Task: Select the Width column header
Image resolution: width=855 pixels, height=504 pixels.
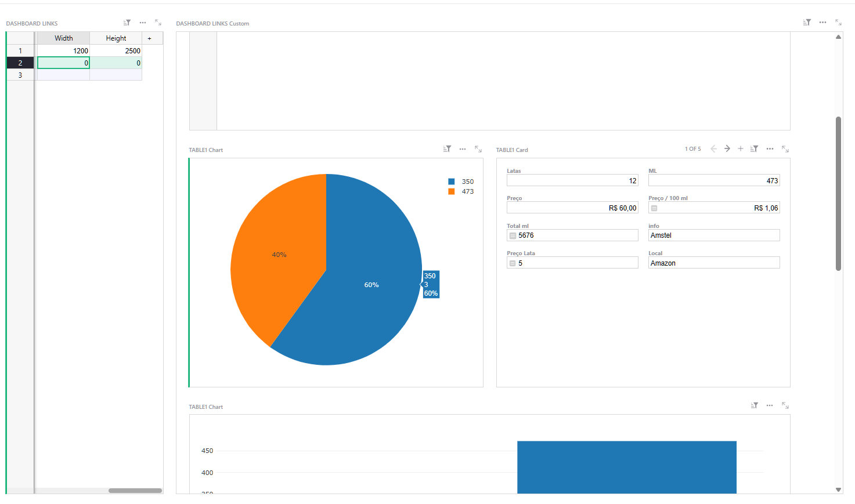Action: click(x=64, y=38)
